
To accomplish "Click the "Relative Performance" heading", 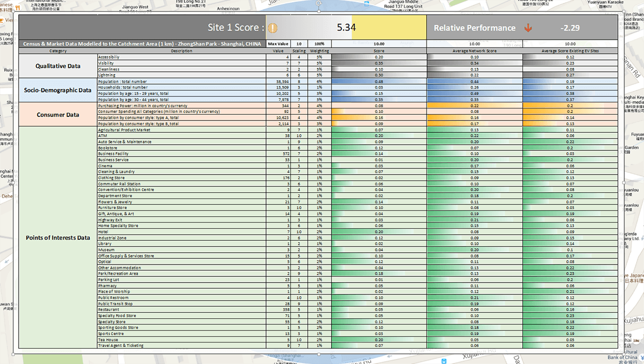I will (x=475, y=28).
